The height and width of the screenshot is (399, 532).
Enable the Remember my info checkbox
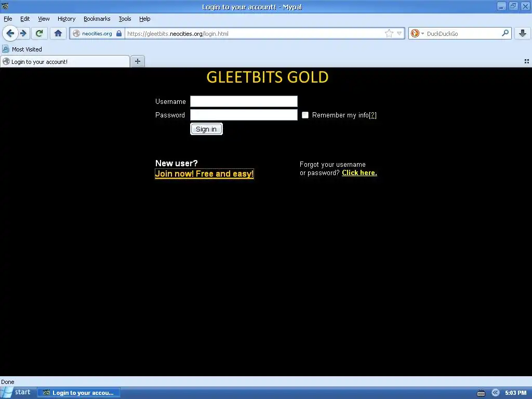click(305, 115)
